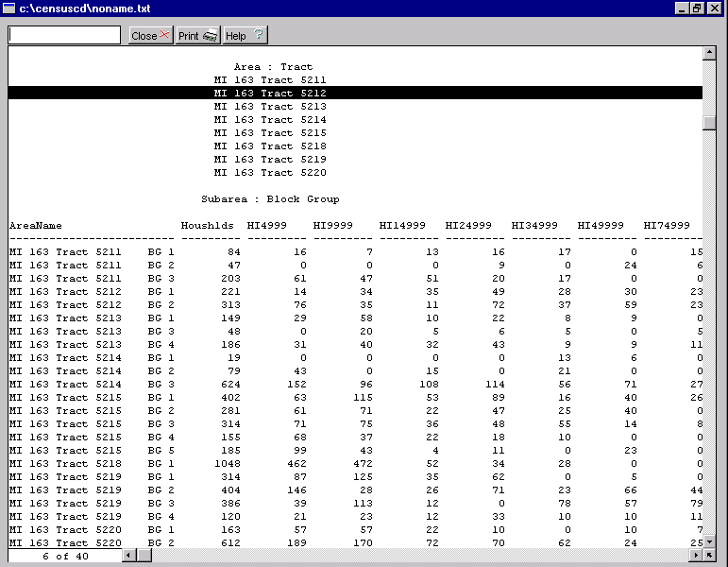Click the window system icon in title bar
The height and width of the screenshot is (567, 728).
coord(9,9)
